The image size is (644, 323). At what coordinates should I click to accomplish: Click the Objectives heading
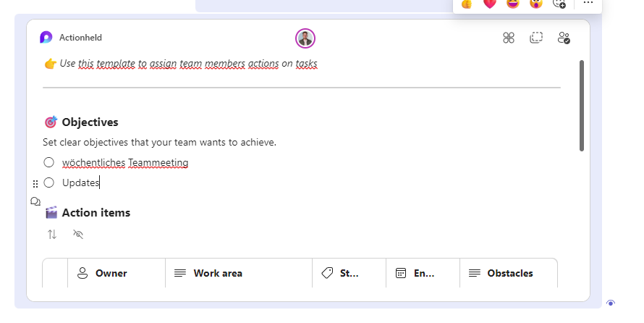[x=90, y=122]
